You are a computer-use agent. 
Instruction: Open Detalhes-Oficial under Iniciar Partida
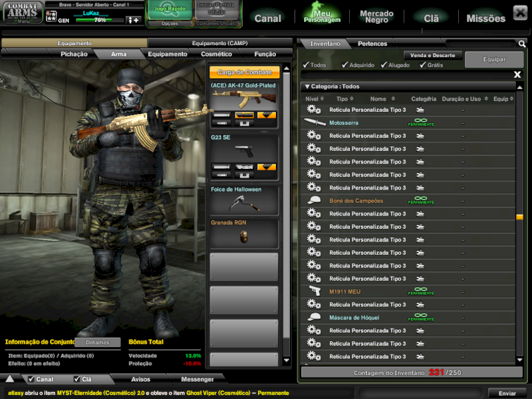pos(216,23)
